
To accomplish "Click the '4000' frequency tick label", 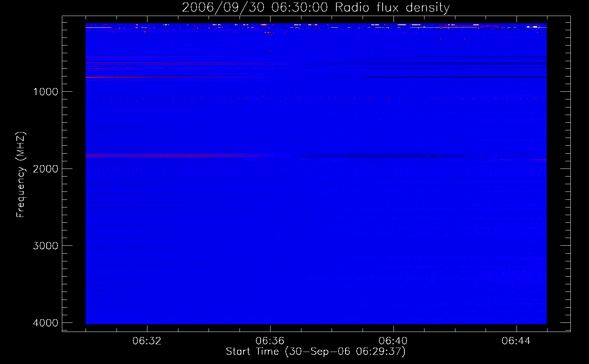I will pos(46,323).
